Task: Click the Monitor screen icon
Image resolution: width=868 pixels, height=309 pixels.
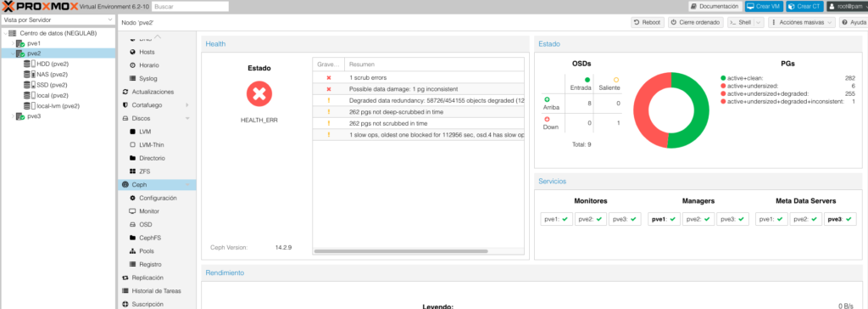Action: (x=133, y=211)
